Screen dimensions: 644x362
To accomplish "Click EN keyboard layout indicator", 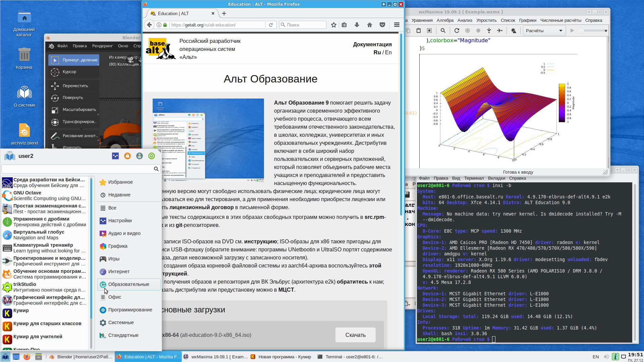I will tap(596, 357).
